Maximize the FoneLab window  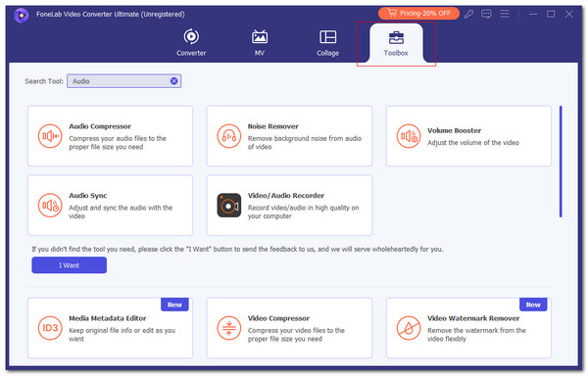click(551, 15)
